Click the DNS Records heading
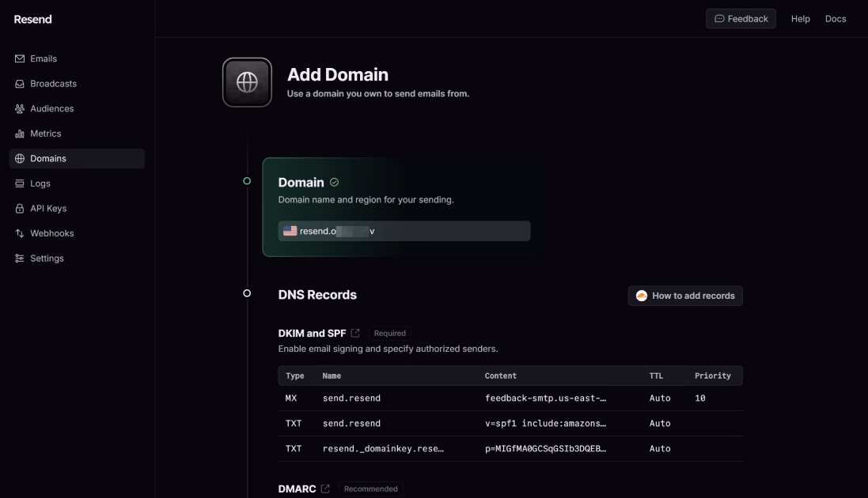The image size is (868, 498). click(x=317, y=295)
